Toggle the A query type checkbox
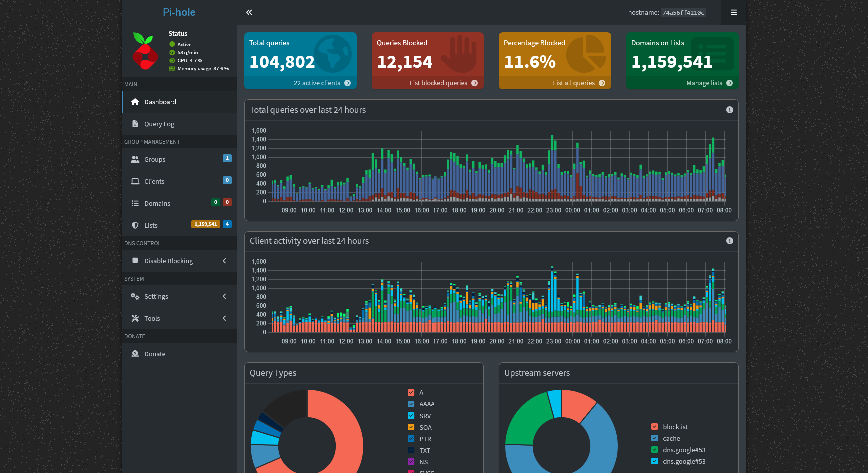The image size is (868, 473). pos(411,392)
